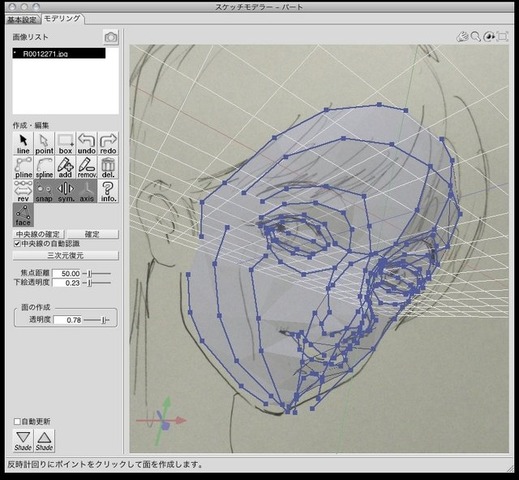Toggle the snap tool
The image size is (519, 480).
44,192
